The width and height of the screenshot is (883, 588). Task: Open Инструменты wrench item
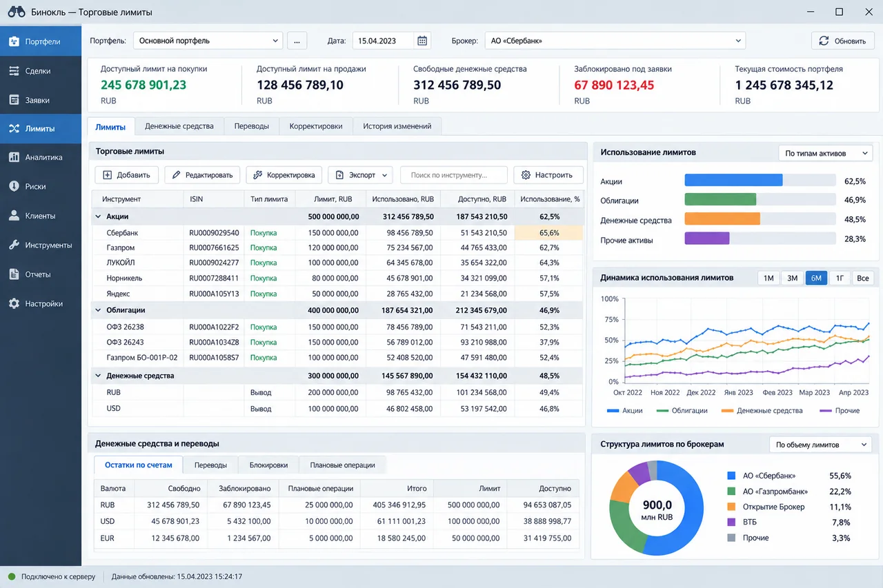[x=41, y=245]
